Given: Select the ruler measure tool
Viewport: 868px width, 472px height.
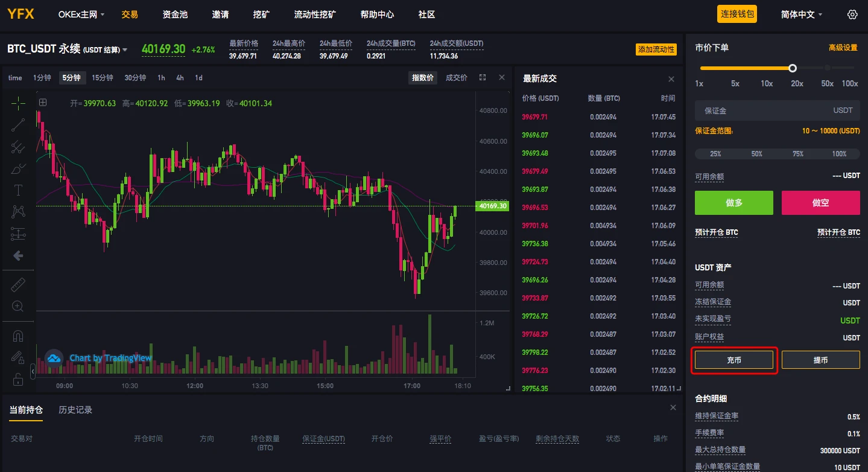Looking at the screenshot, I should [18, 284].
